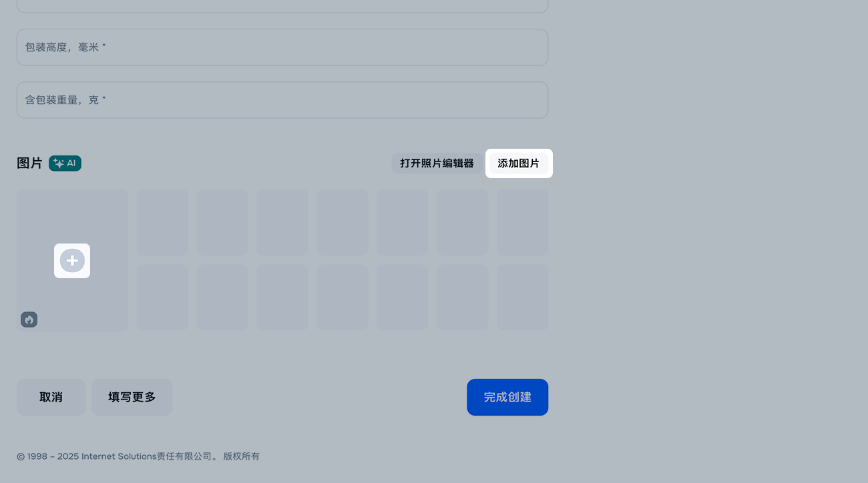Focus the 含包装重量，克 input field
This screenshot has width=868, height=483.
[x=282, y=99]
